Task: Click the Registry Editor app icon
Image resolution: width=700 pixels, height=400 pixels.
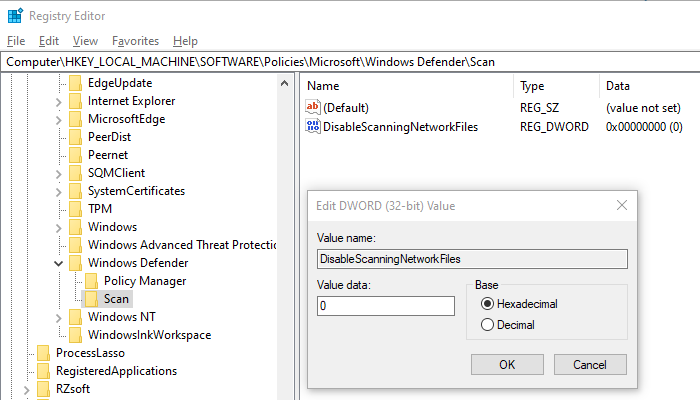Action: [15, 15]
